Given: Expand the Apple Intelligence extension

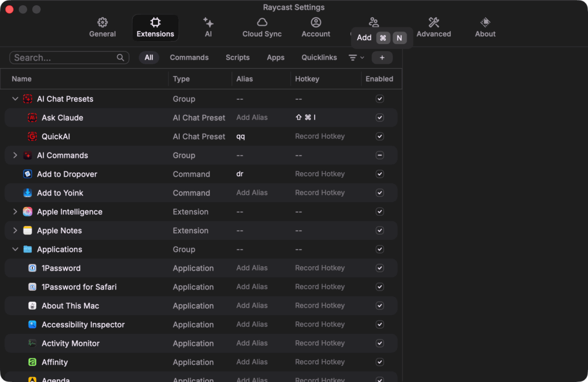Looking at the screenshot, I should pyautogui.click(x=15, y=212).
